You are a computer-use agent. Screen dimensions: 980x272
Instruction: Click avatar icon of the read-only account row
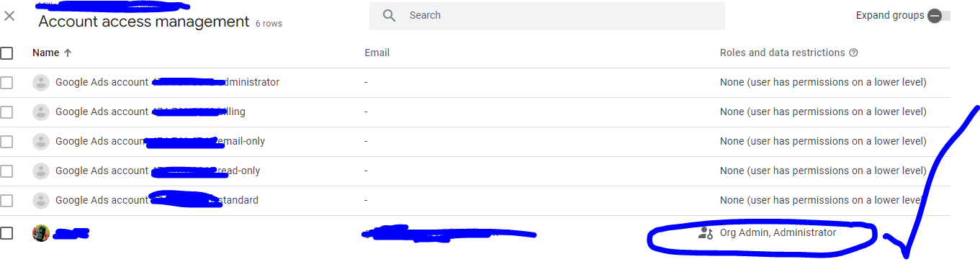coord(41,171)
